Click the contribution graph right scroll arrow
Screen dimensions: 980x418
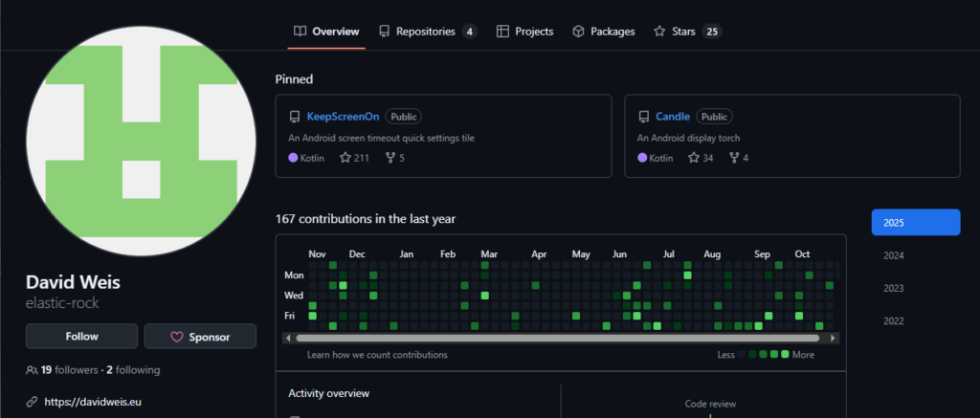click(835, 338)
